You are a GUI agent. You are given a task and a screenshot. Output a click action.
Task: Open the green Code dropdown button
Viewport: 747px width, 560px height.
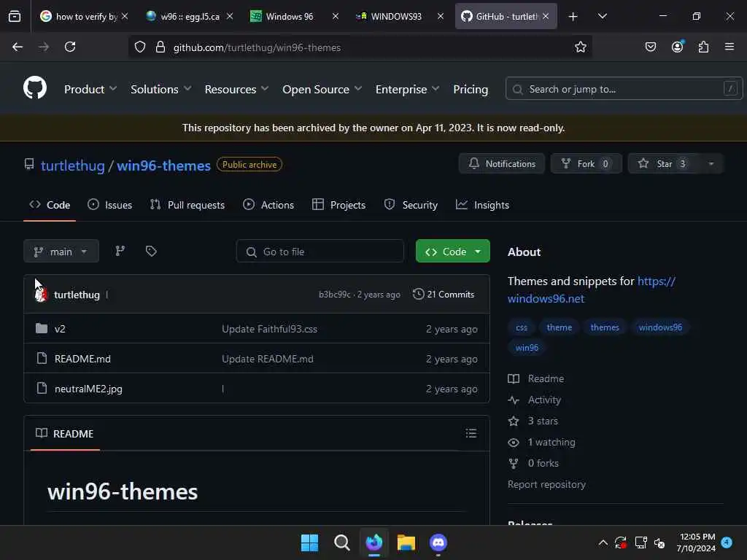452,251
